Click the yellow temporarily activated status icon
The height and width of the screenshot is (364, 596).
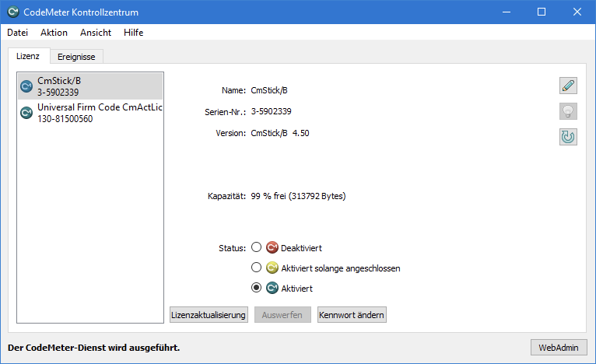pyautogui.click(x=272, y=268)
